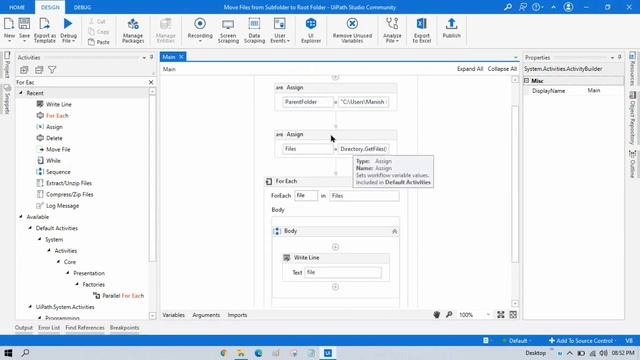Open the Breakpoints tab
Viewport: 640px width, 360px height.
[x=124, y=327]
